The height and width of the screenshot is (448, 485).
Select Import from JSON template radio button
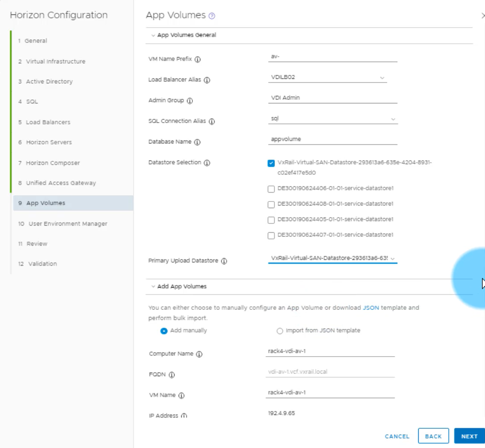(280, 331)
